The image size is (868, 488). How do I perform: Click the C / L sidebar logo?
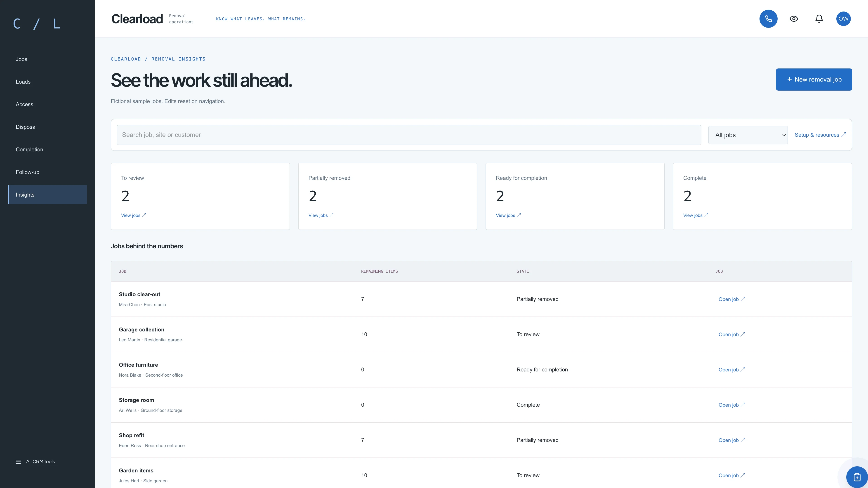pos(37,24)
